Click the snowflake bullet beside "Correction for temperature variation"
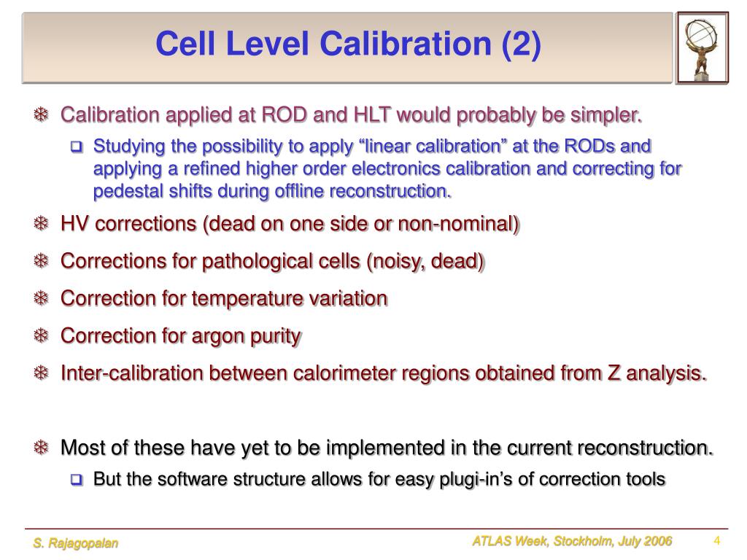The image size is (747, 560). 42,298
